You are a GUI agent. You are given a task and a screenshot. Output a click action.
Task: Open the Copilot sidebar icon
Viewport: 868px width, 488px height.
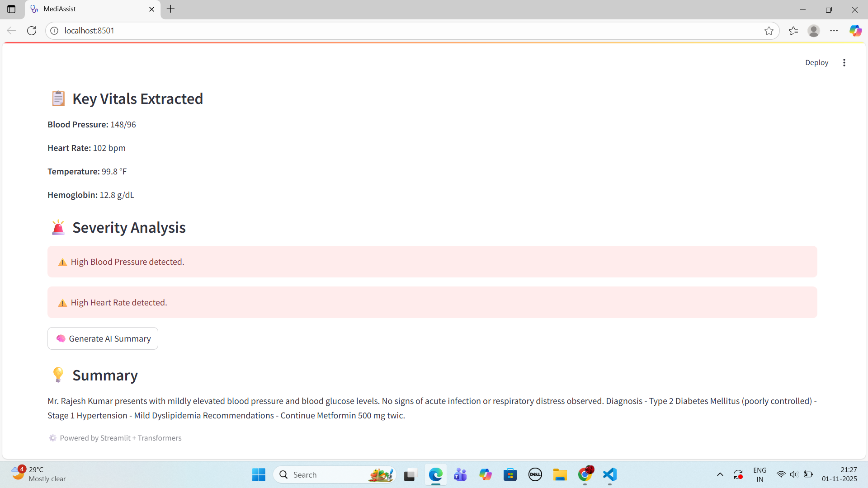[855, 31]
